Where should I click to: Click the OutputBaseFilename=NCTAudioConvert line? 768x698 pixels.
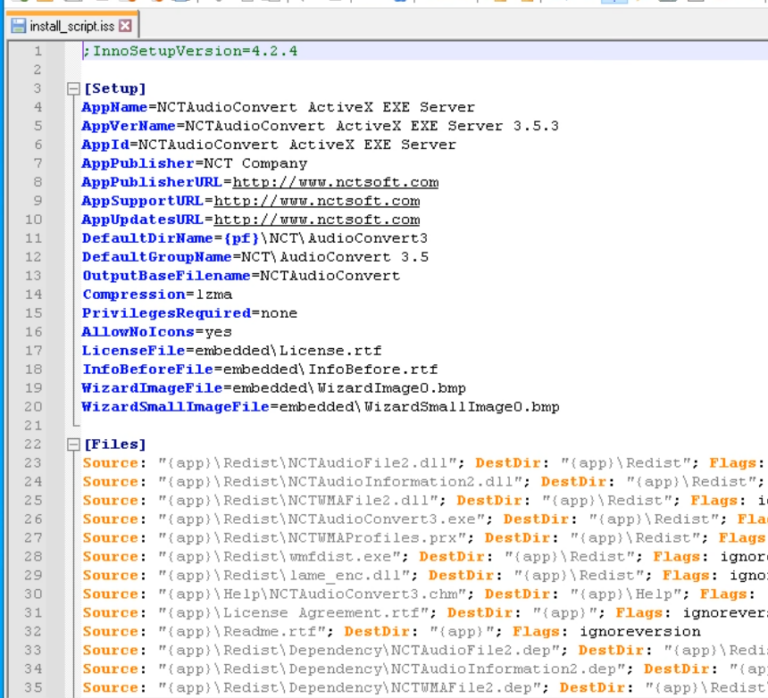240,276
